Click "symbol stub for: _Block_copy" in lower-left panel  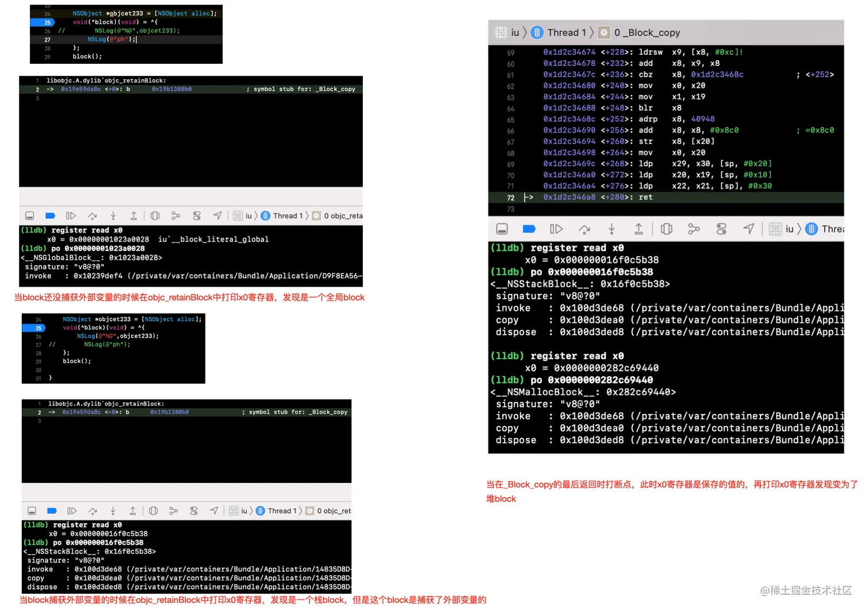pos(299,412)
